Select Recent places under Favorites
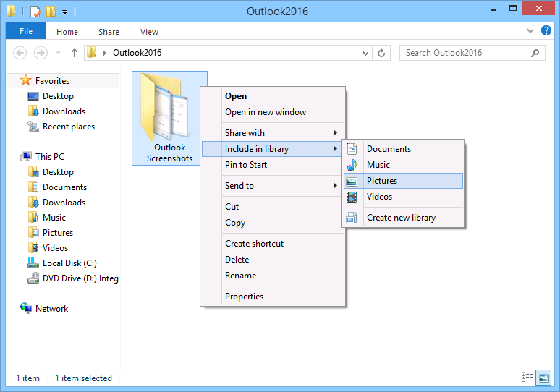Screen dimensions: 560x392 pos(68,127)
